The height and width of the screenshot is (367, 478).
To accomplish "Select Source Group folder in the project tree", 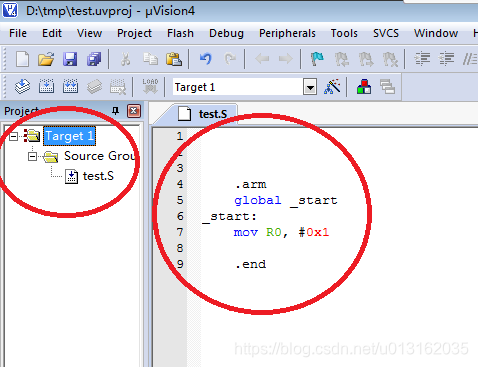I will (99, 156).
